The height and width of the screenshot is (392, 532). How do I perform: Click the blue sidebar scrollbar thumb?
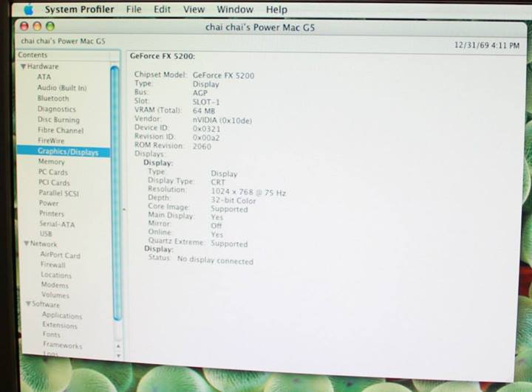(115, 192)
